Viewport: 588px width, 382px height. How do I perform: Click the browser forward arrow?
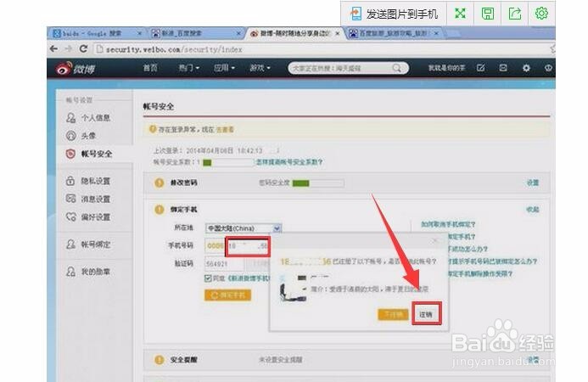pos(68,49)
